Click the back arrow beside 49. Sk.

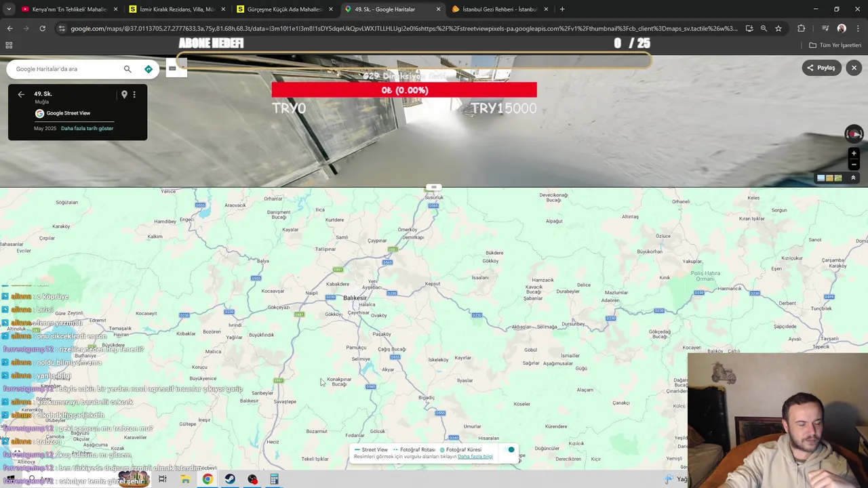pos(21,94)
